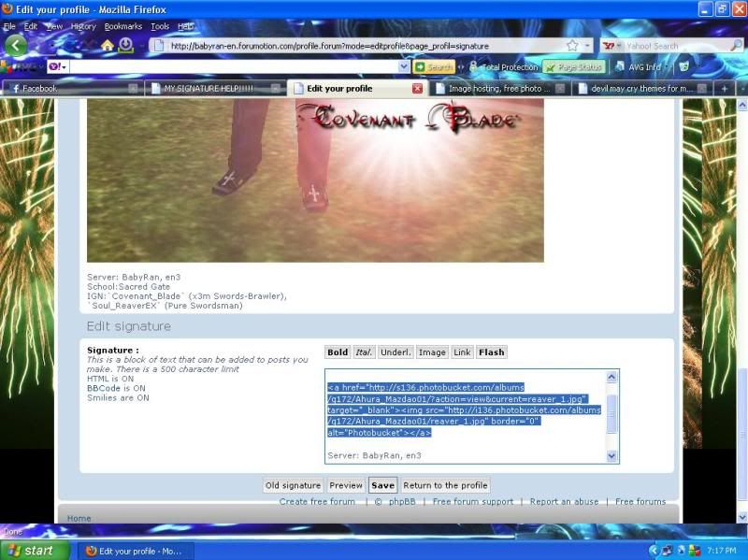Click page scrollbar down arrow
This screenshot has height=560, width=748.
[742, 517]
